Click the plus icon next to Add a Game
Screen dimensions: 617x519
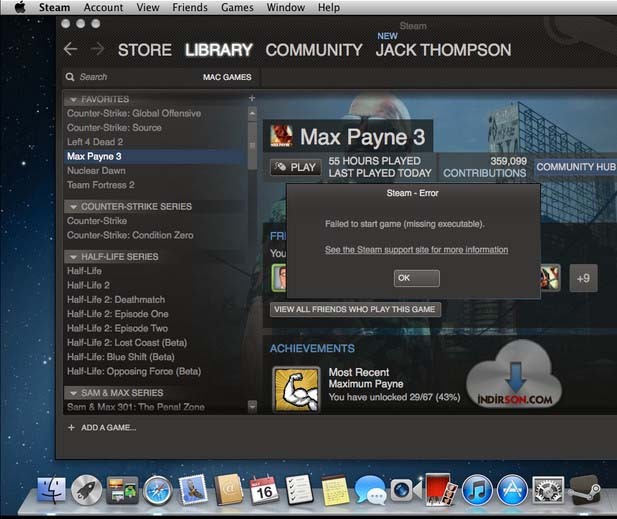pos(71,427)
